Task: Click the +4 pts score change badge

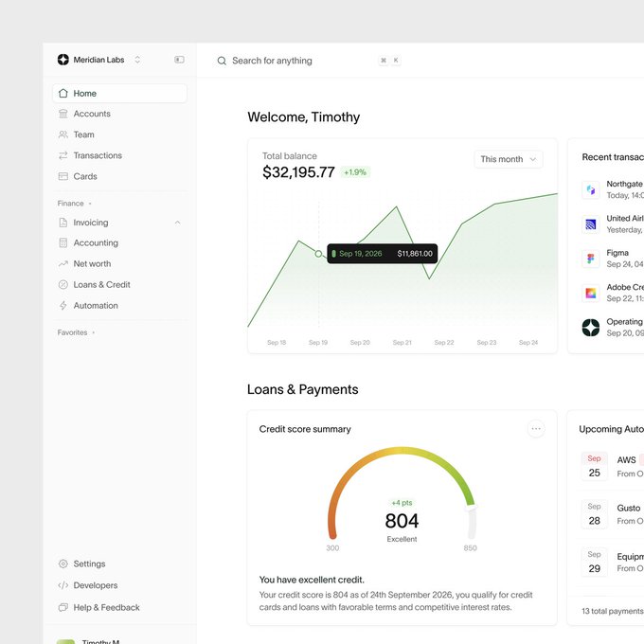Action: click(x=402, y=503)
